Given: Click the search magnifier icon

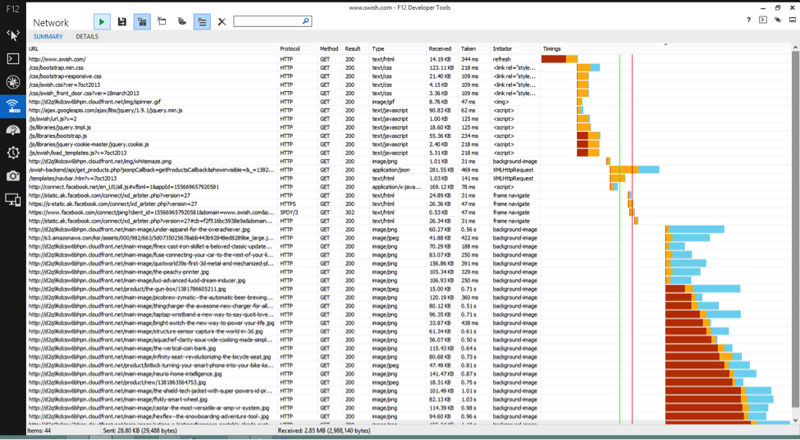Looking at the screenshot, I should [306, 21].
